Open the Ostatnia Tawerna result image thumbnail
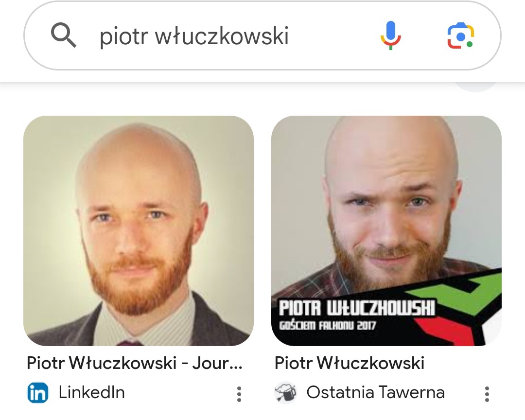 tap(386, 231)
